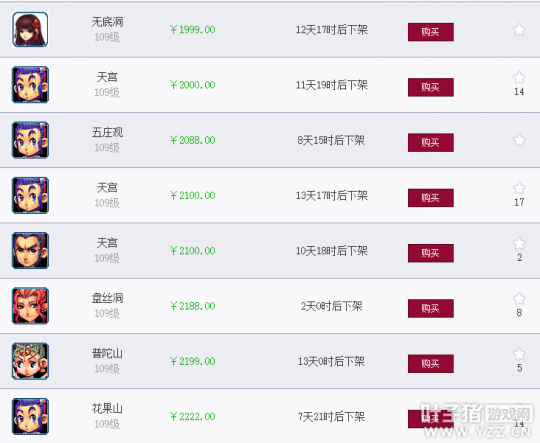Open the 花果山 character avatar
540x443 pixels.
point(30,416)
